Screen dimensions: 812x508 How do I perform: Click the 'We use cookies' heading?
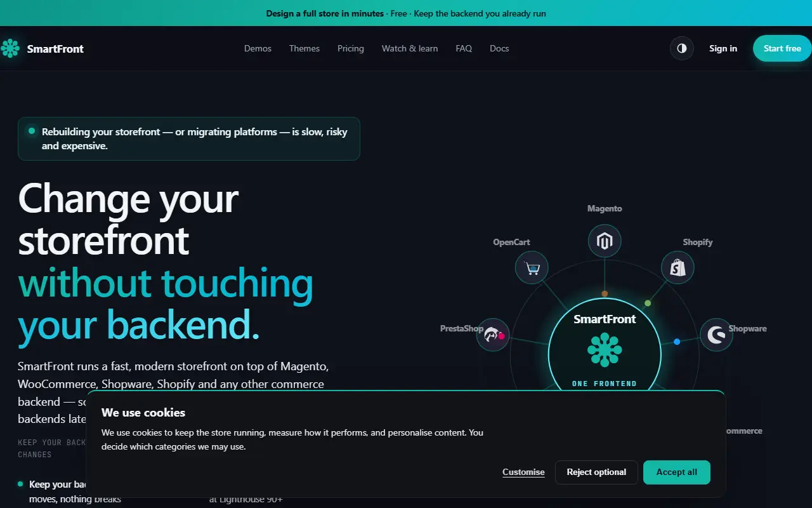(x=143, y=412)
